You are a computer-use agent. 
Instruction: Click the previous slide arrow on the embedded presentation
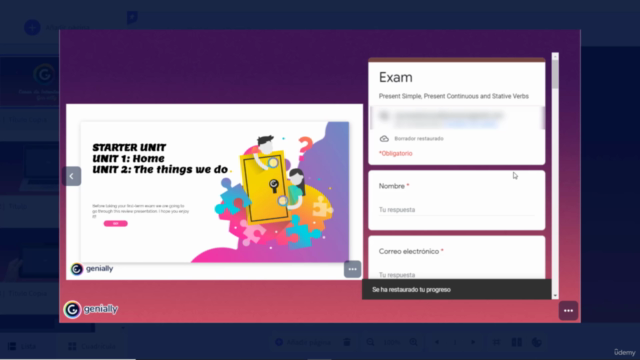point(71,176)
